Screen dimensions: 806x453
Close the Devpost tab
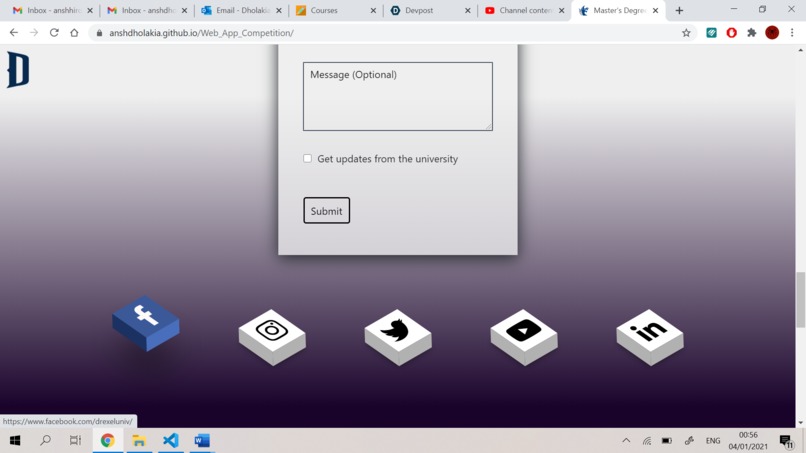467,10
